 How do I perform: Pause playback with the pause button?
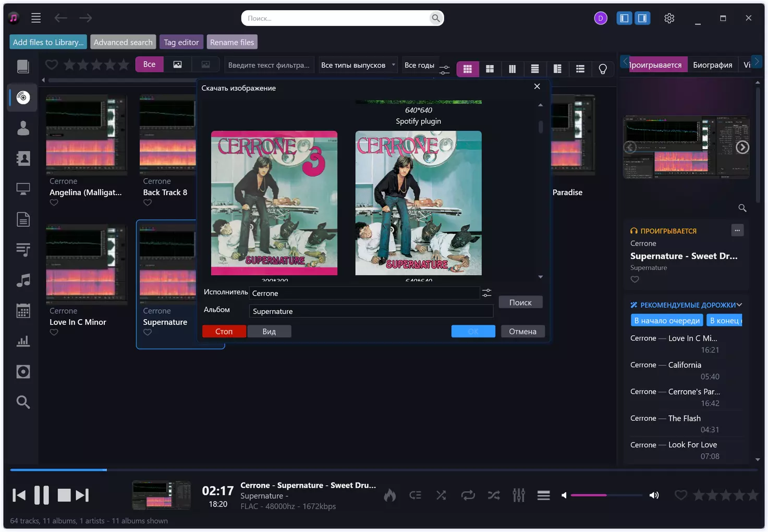pos(42,495)
